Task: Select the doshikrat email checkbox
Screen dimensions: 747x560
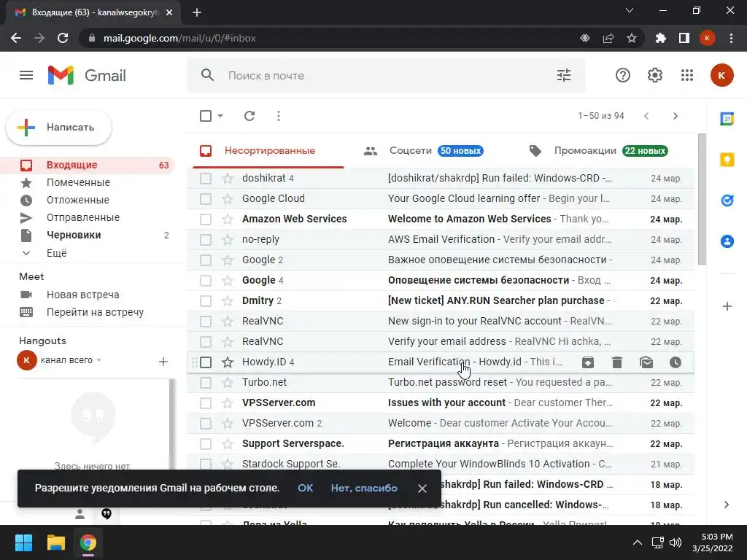Action: [x=206, y=178]
